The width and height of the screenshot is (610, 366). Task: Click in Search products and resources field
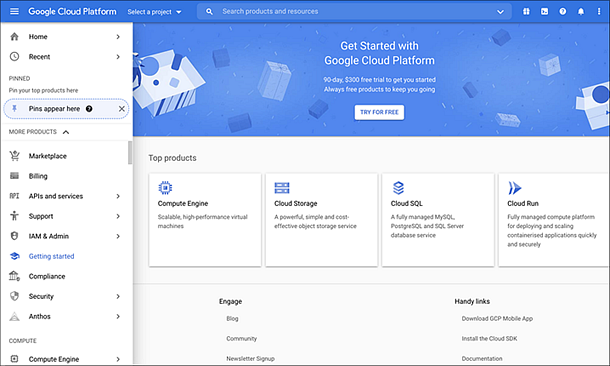[354, 12]
